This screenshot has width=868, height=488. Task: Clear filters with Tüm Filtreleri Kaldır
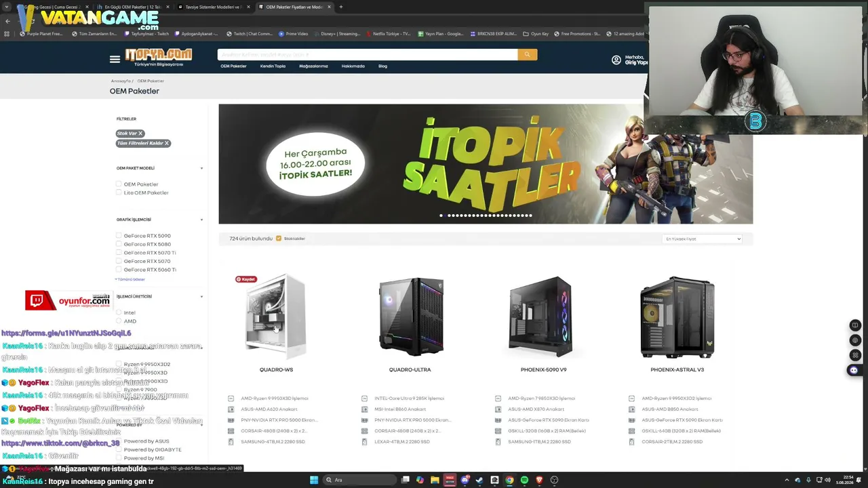click(143, 143)
